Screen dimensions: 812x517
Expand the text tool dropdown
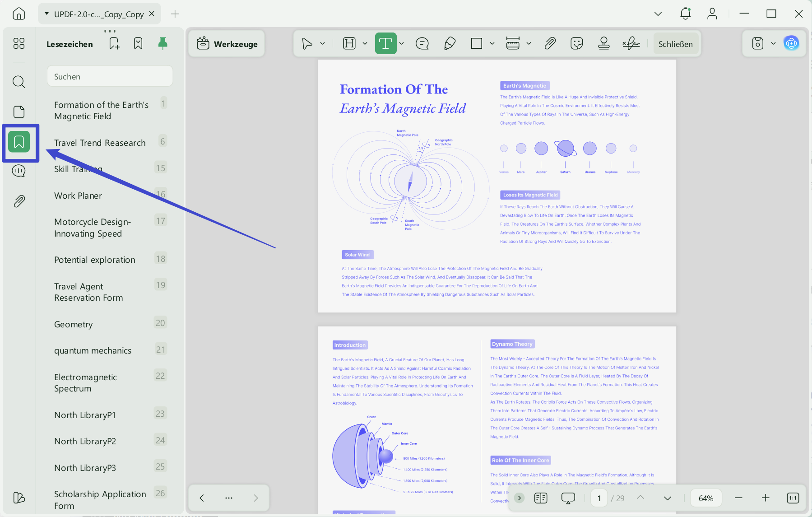[x=401, y=44]
